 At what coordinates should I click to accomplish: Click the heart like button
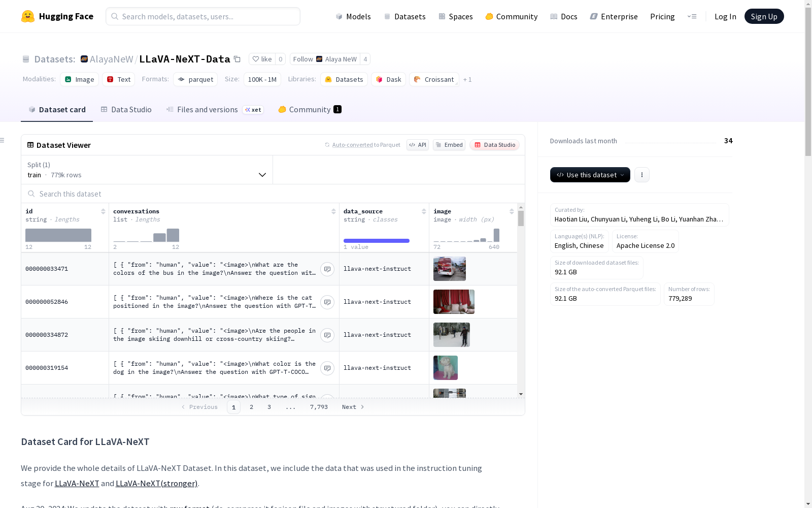[x=262, y=59]
